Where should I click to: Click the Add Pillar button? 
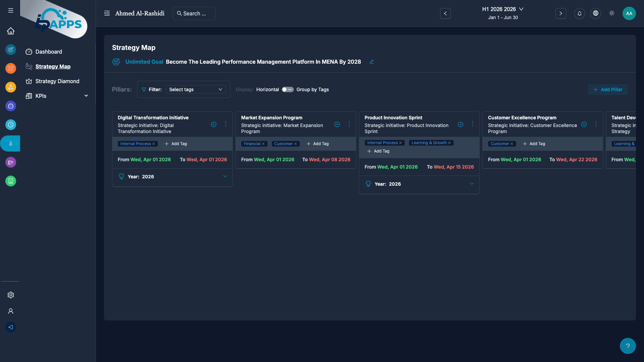pyautogui.click(x=608, y=89)
